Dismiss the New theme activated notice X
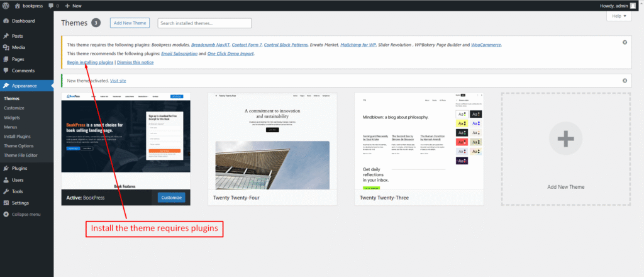This screenshot has width=644, height=277. pyautogui.click(x=625, y=81)
